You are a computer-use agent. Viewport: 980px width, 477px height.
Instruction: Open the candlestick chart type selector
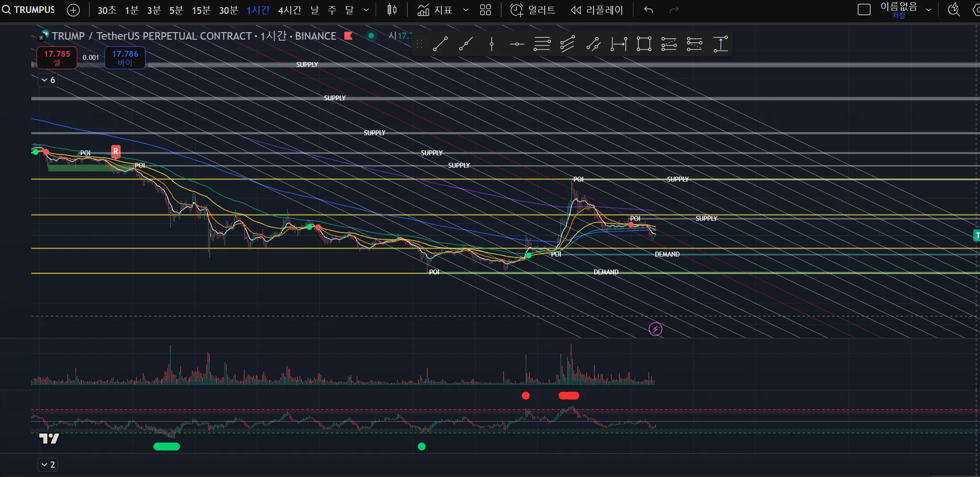(x=392, y=10)
